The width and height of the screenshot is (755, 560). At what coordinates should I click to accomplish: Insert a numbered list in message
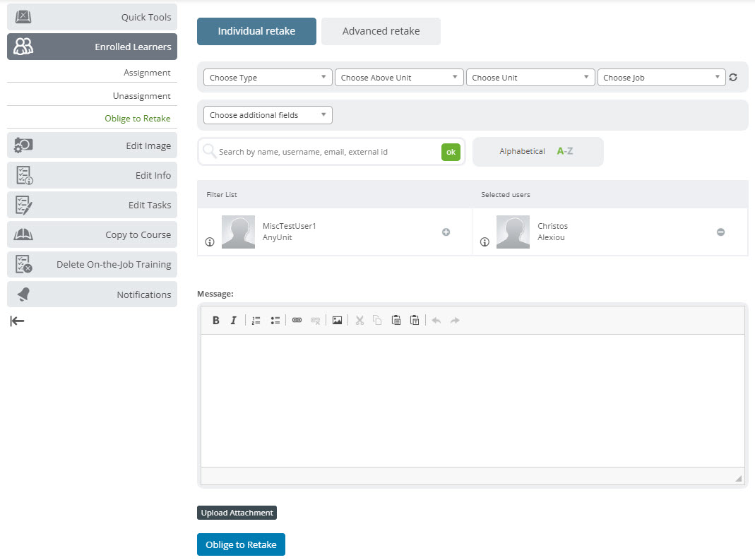(256, 320)
